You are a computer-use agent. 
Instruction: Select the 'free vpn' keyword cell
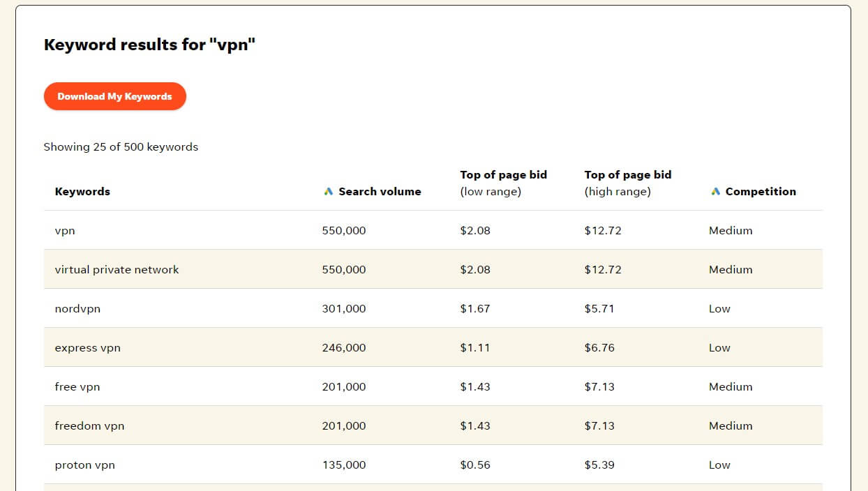pos(77,387)
